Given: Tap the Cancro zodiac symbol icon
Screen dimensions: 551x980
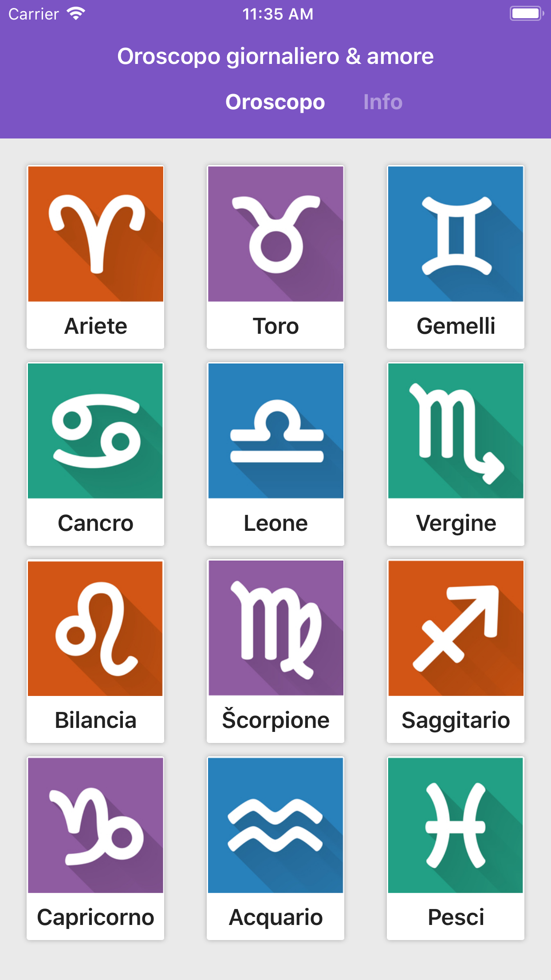Looking at the screenshot, I should 96,431.
